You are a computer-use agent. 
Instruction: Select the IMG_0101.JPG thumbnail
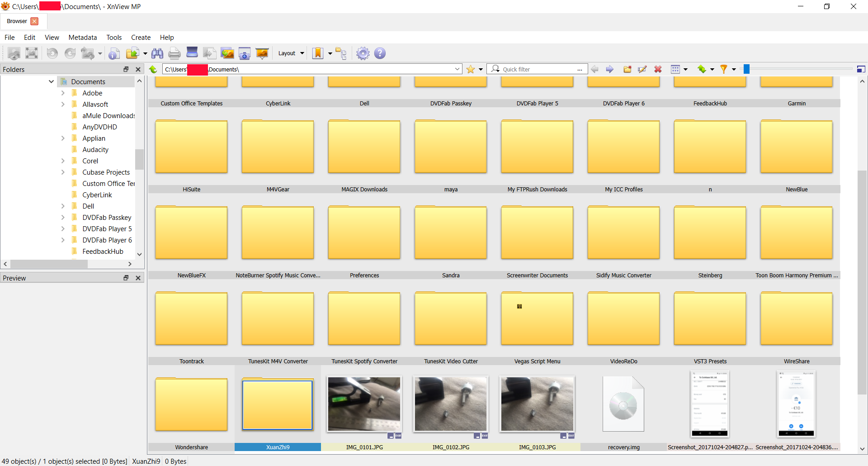tap(364, 404)
